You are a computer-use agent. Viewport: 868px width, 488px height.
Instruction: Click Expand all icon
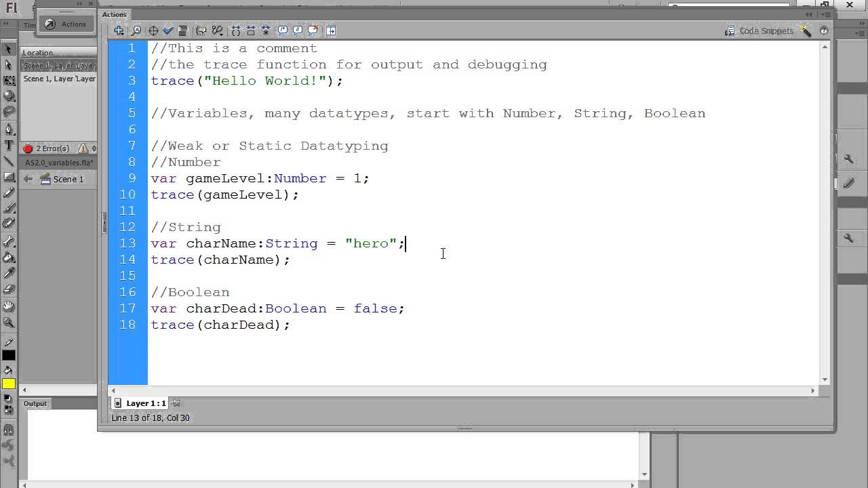266,30
